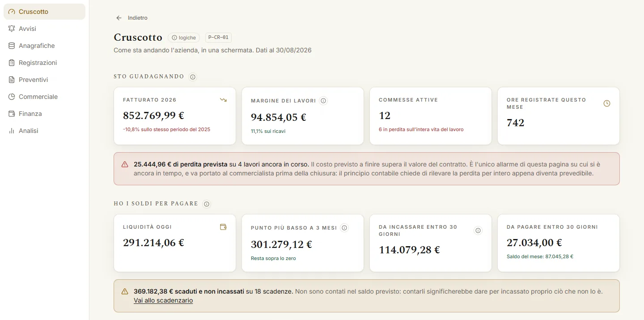This screenshot has width=644, height=320.
Task: Click the Avvisi bell icon
Action: 12,29
